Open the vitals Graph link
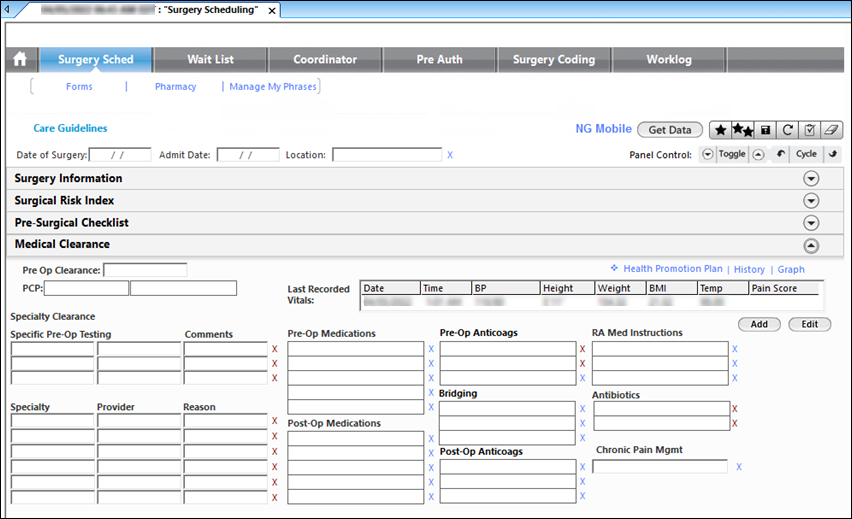852x519 pixels. [791, 269]
